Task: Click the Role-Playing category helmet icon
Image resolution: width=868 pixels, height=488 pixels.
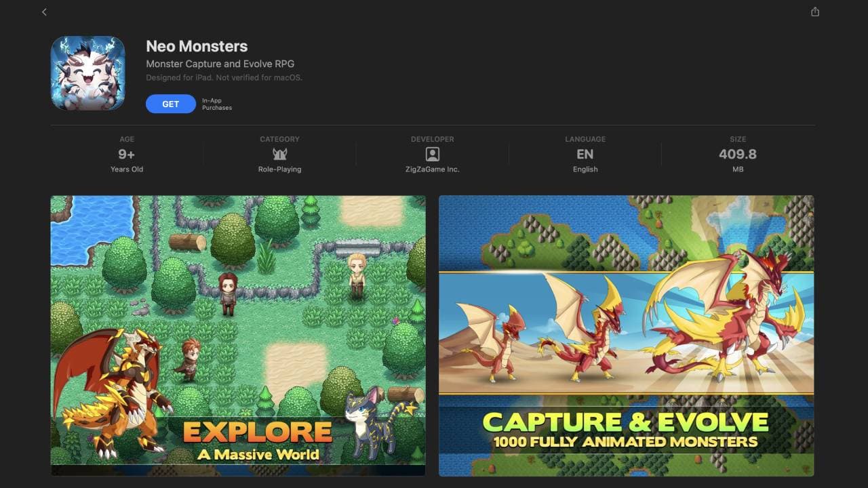Action: pyautogui.click(x=279, y=154)
